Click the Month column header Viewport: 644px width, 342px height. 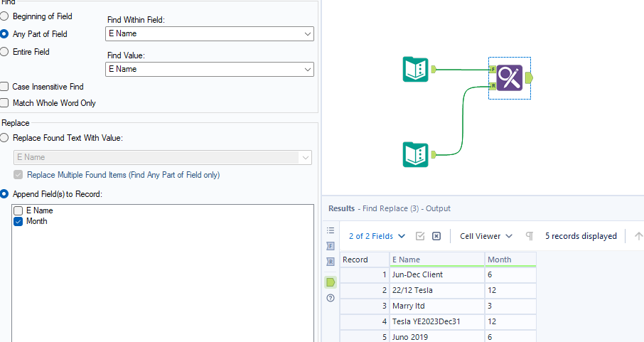coord(510,260)
